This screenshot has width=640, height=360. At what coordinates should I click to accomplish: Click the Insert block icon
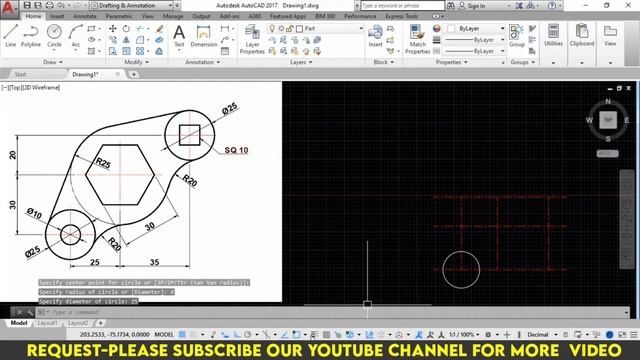click(x=375, y=36)
